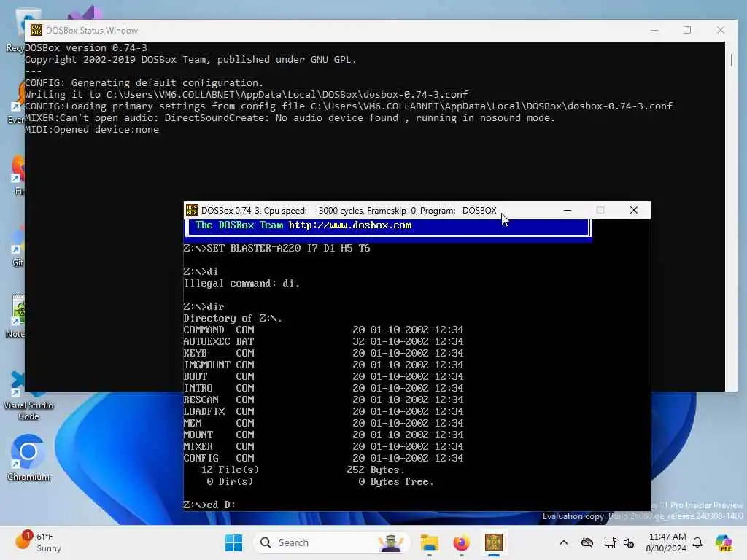Click the 'CONFIG: Generating default configuration.' line
This screenshot has height=560, width=747.
[144, 83]
